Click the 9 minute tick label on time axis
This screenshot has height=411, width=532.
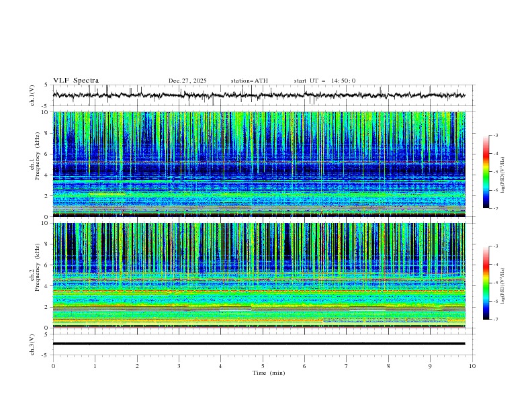click(x=431, y=366)
